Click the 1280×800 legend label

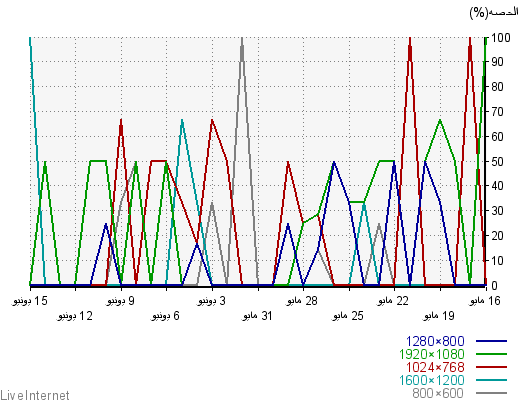pos(435,341)
